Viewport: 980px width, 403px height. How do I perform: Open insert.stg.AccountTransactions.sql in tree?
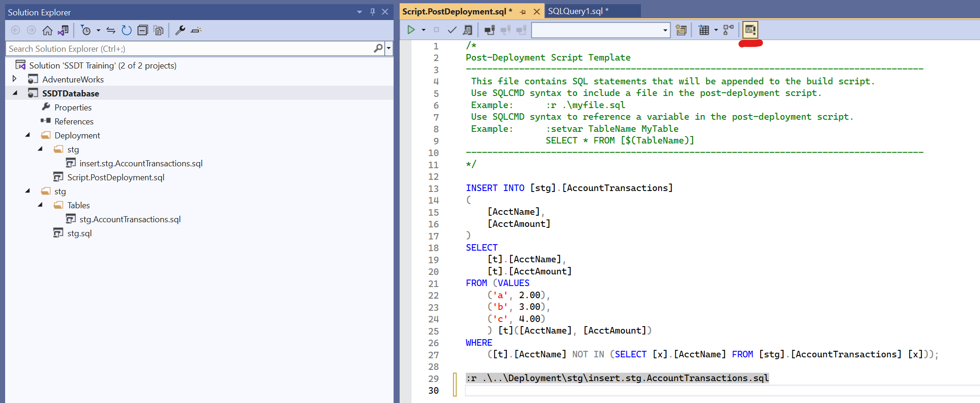click(141, 164)
